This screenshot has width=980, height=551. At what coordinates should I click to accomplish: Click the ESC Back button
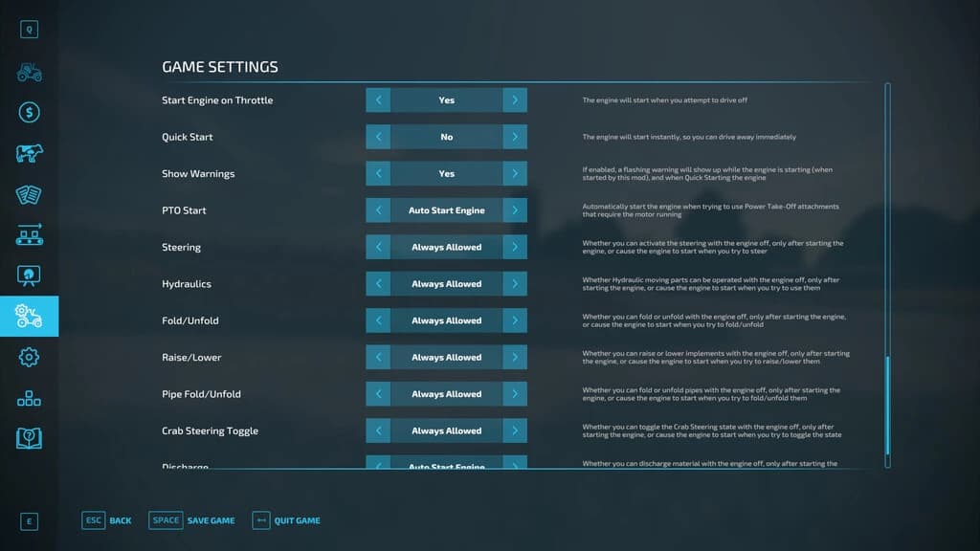(x=106, y=520)
